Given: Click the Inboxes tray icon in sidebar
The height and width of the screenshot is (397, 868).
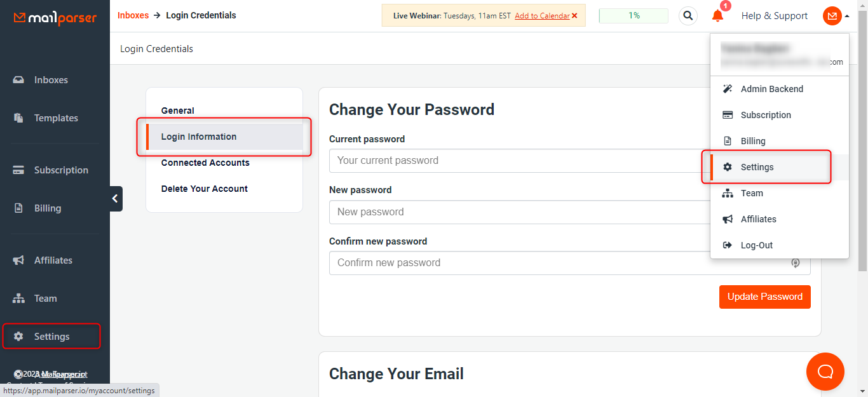Looking at the screenshot, I should pos(18,80).
